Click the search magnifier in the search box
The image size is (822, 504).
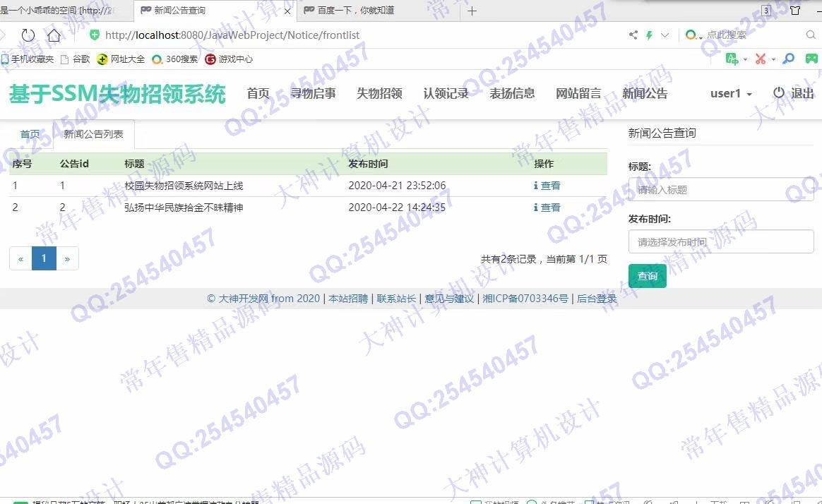pos(811,35)
